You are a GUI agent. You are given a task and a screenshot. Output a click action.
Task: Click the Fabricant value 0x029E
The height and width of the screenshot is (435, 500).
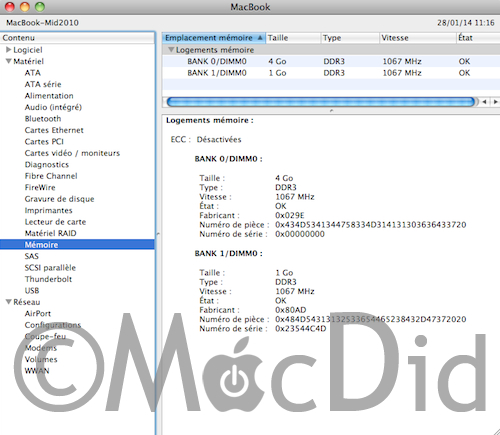pyautogui.click(x=290, y=216)
